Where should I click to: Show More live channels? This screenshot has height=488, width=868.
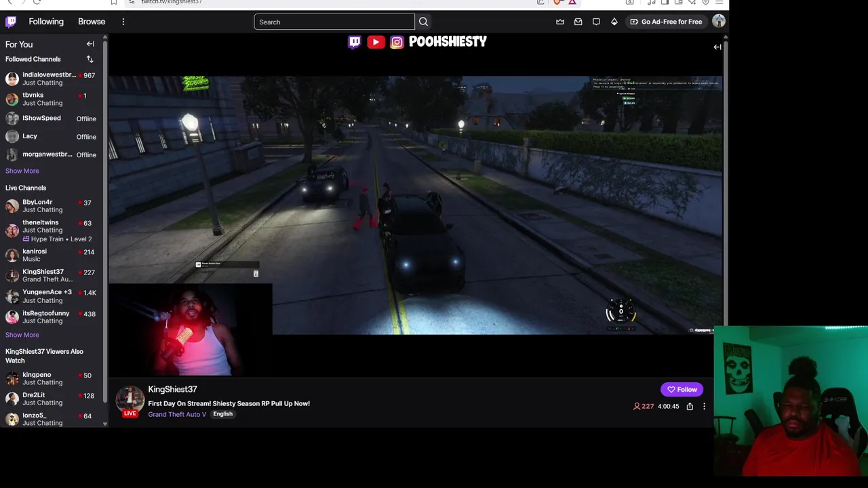[x=22, y=335]
